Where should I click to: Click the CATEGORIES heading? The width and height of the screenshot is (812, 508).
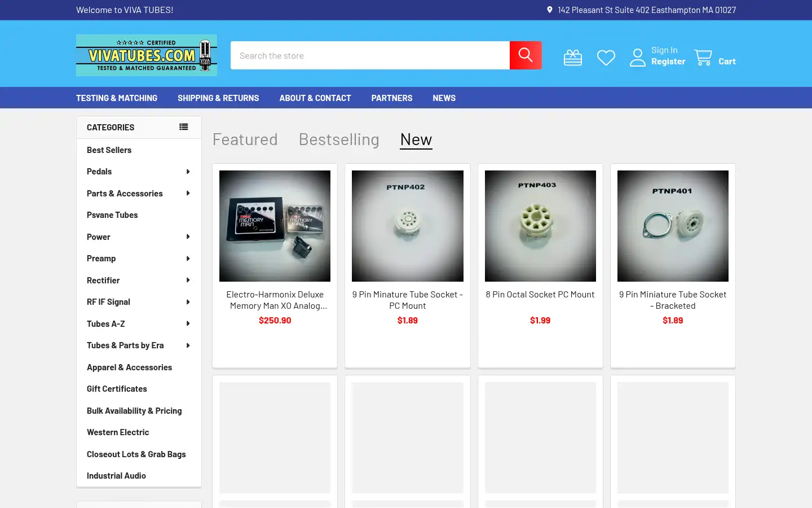tap(111, 128)
